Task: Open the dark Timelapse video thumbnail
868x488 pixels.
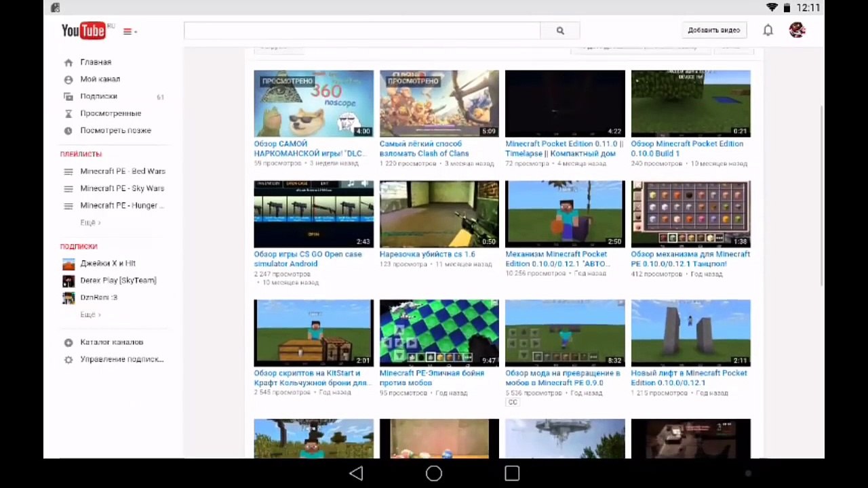Action: coord(565,104)
